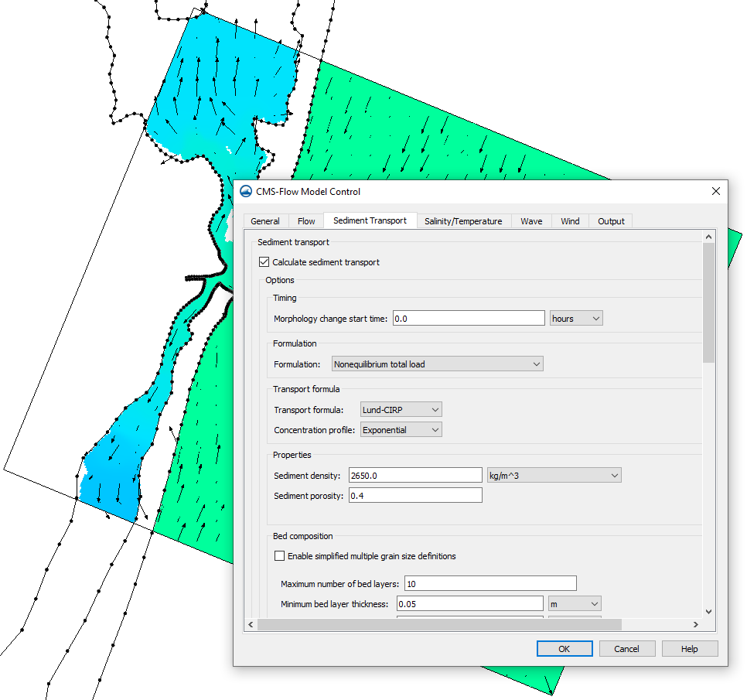Enable simplified multiple grain size definitions
The width and height of the screenshot is (747, 700).
point(280,555)
